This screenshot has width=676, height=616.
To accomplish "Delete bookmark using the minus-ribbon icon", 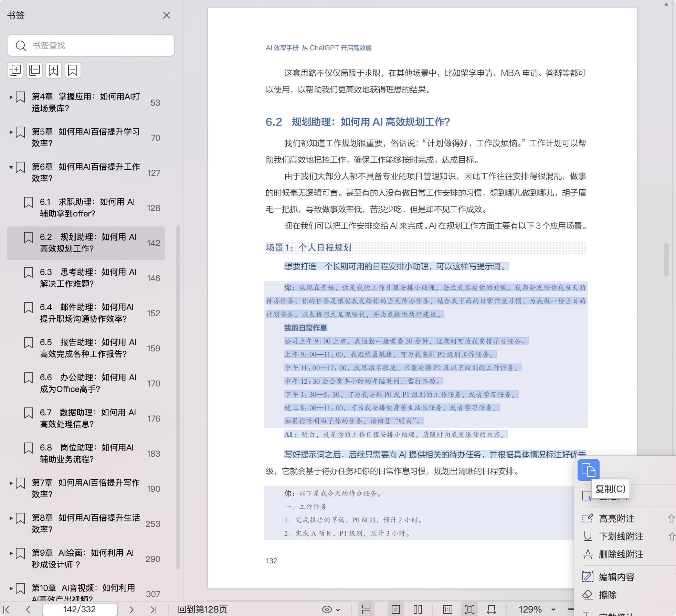I will (x=73, y=70).
